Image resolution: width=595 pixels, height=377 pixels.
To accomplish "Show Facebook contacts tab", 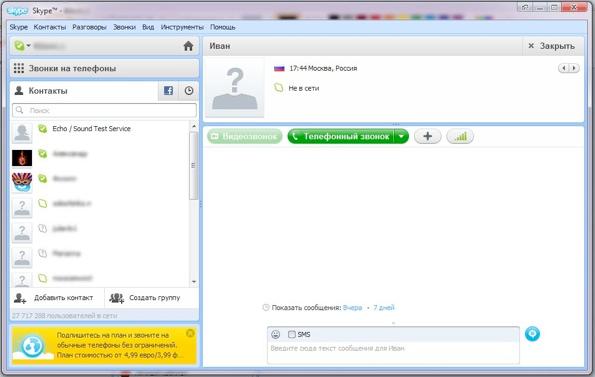I will pos(168,91).
